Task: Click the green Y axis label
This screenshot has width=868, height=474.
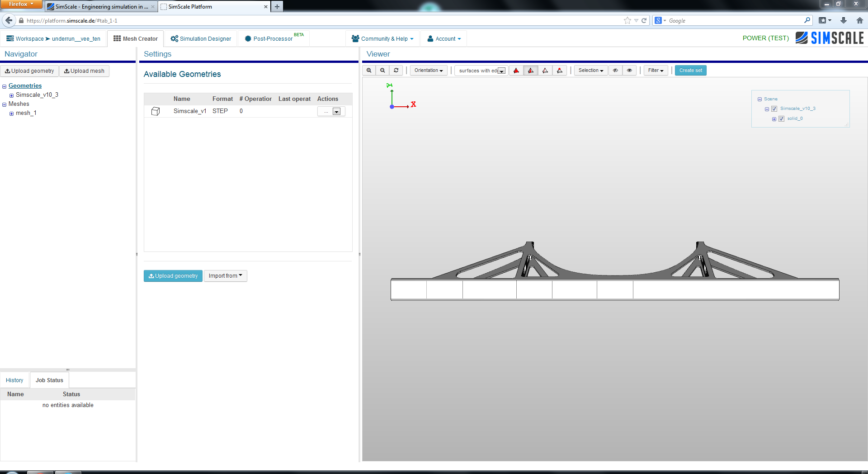Action: (x=389, y=85)
